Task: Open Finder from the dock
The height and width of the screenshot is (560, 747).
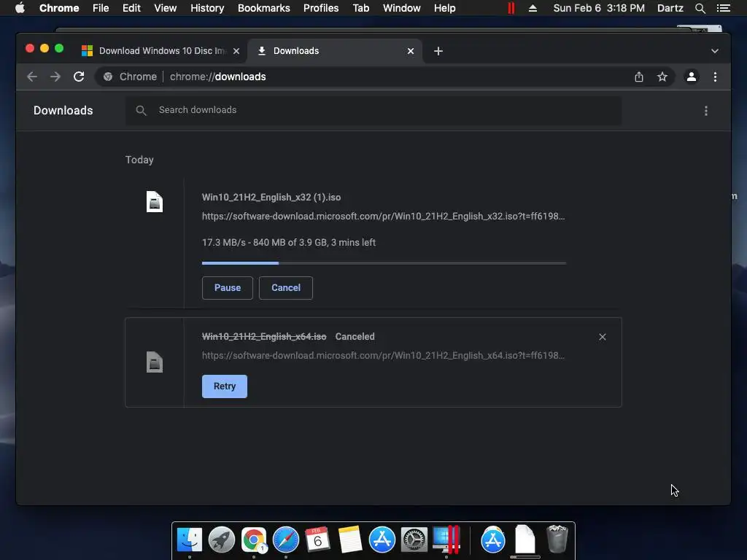Action: click(x=190, y=540)
